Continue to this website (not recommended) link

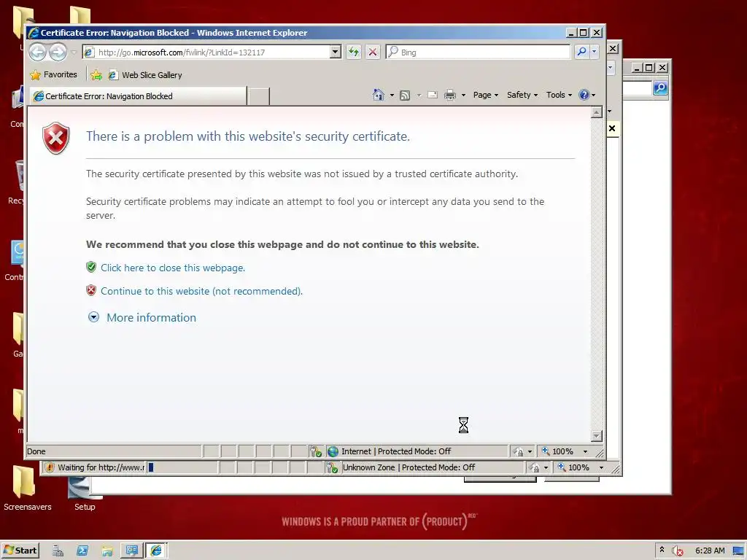[201, 291]
